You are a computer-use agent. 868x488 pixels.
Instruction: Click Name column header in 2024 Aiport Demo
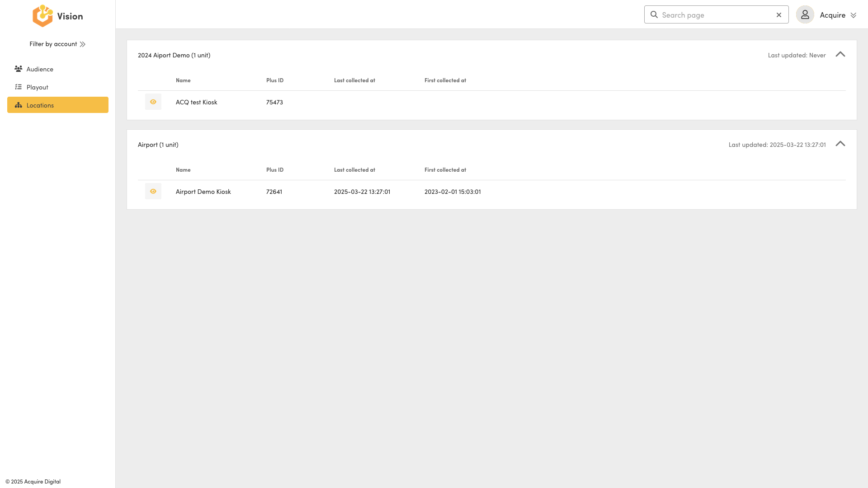183,80
